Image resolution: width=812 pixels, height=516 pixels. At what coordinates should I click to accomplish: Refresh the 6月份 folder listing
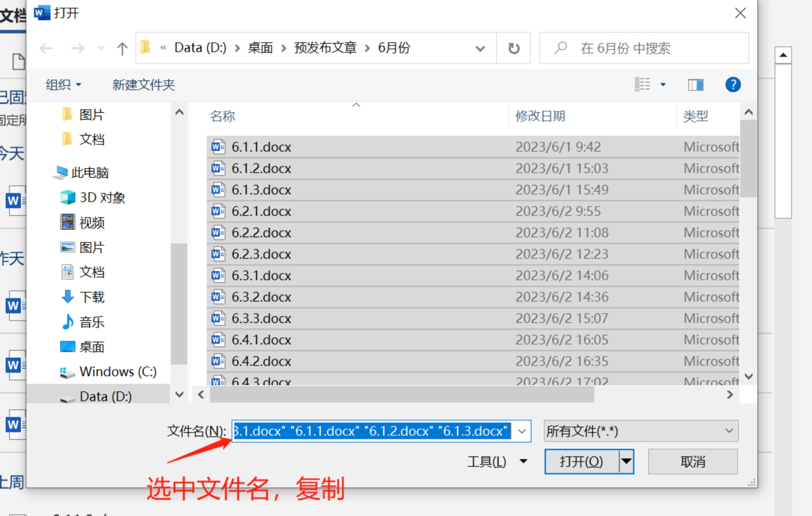514,48
